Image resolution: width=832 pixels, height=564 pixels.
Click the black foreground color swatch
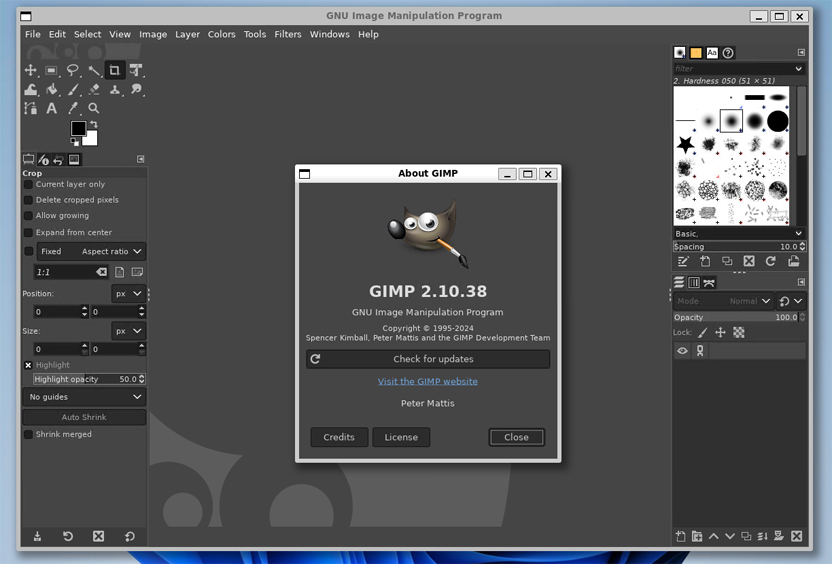pos(78,128)
